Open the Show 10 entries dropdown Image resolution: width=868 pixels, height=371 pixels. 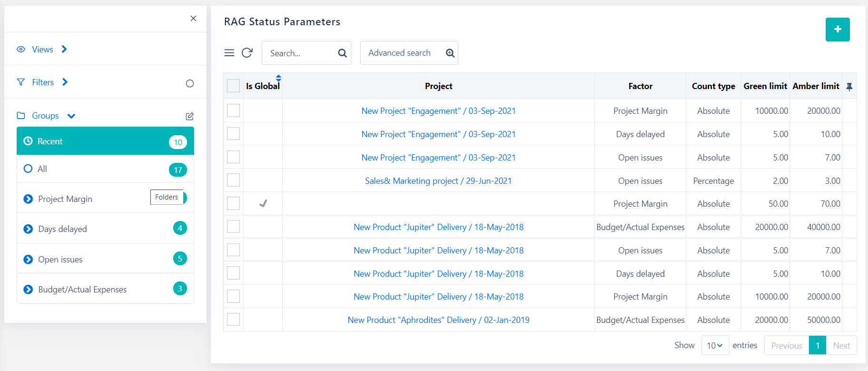click(x=714, y=346)
